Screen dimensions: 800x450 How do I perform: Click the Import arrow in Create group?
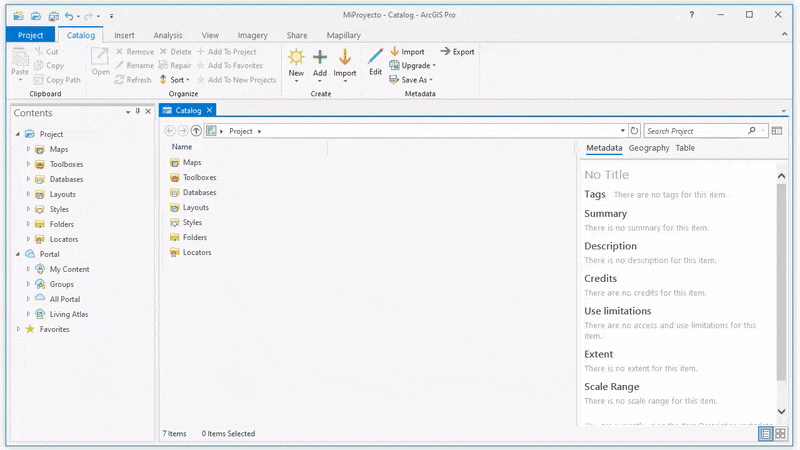tap(345, 57)
